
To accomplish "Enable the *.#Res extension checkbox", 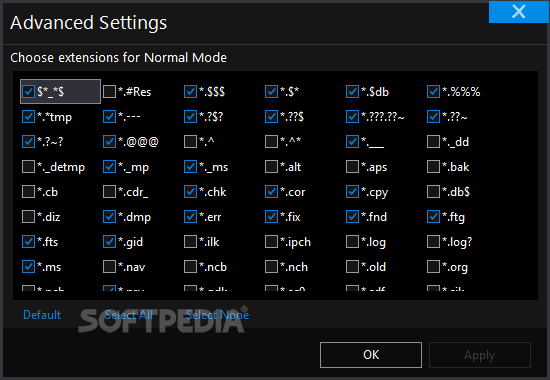I will click(109, 92).
